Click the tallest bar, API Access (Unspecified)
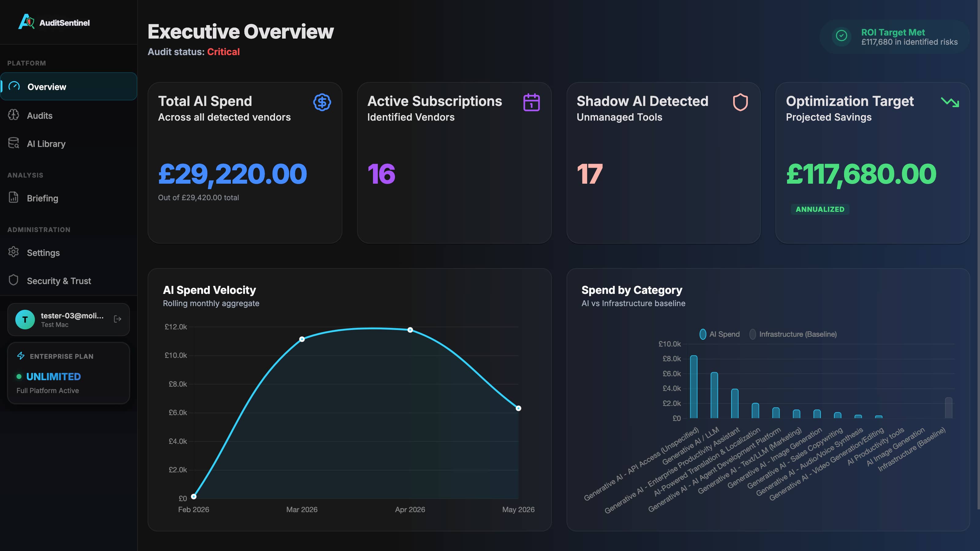The image size is (980, 551). [694, 387]
